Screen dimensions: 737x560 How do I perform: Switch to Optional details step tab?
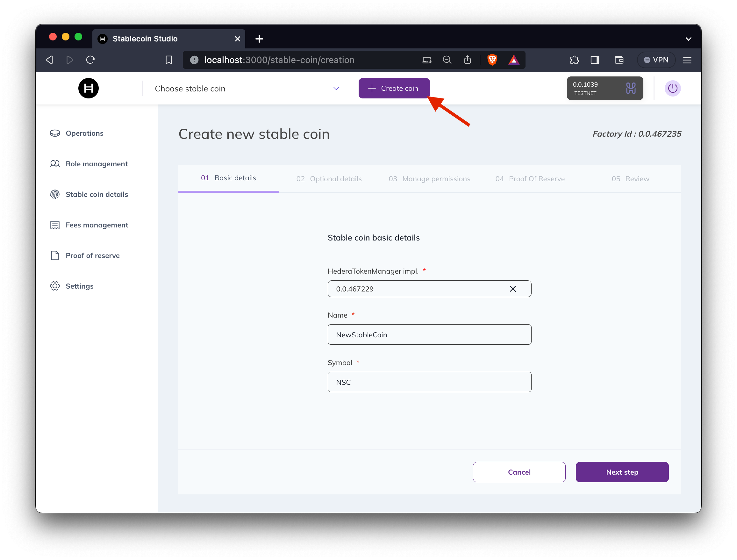pyautogui.click(x=329, y=179)
